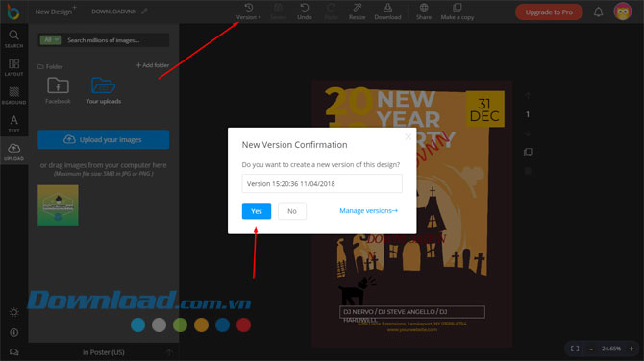Click the delete page icon beside canvas

528,171
